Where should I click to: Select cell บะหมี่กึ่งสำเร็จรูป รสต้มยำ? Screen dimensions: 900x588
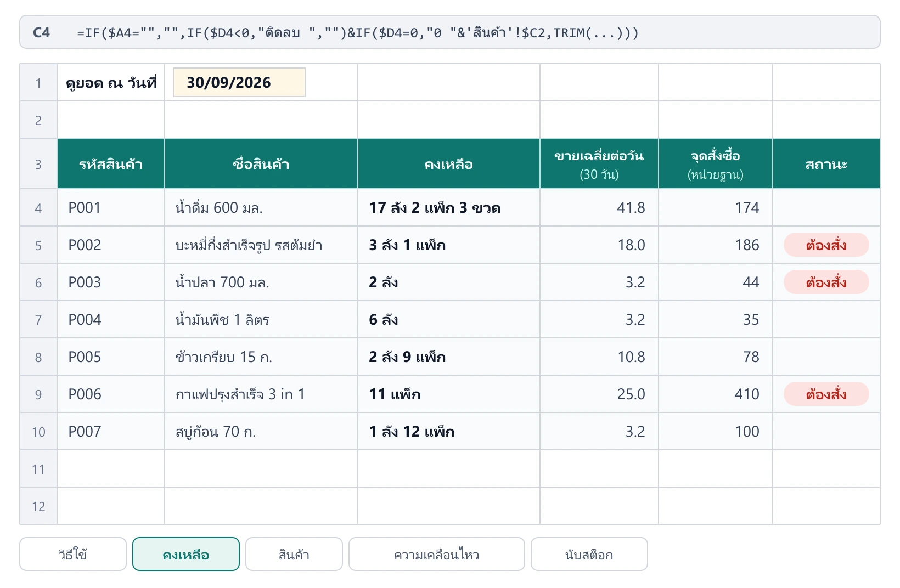[x=261, y=245]
